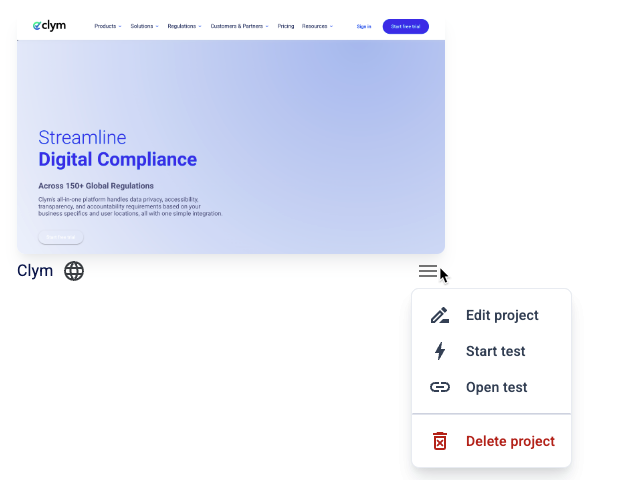Select Open test menu entry
This screenshot has width=640, height=480.
pyautogui.click(x=491, y=387)
